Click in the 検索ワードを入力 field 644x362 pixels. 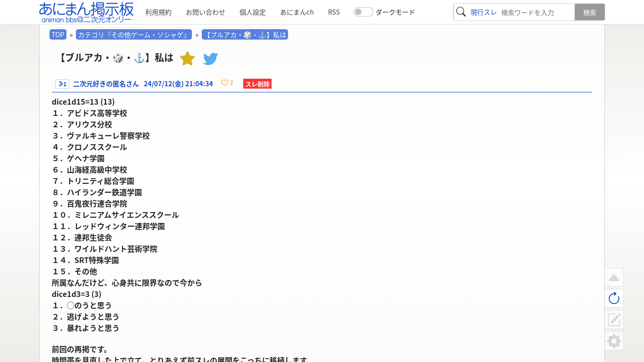(x=536, y=12)
